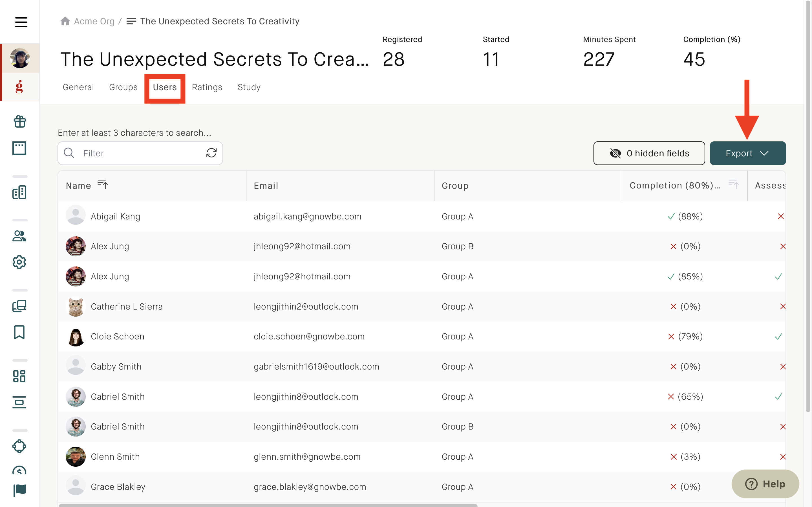The width and height of the screenshot is (812, 507).
Task: Sort by Name column arrow
Action: (102, 184)
